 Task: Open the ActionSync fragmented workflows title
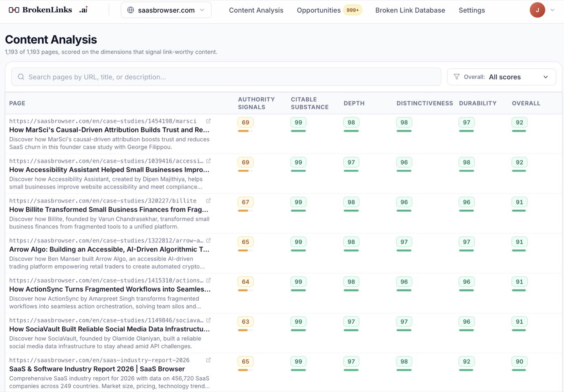pos(110,289)
